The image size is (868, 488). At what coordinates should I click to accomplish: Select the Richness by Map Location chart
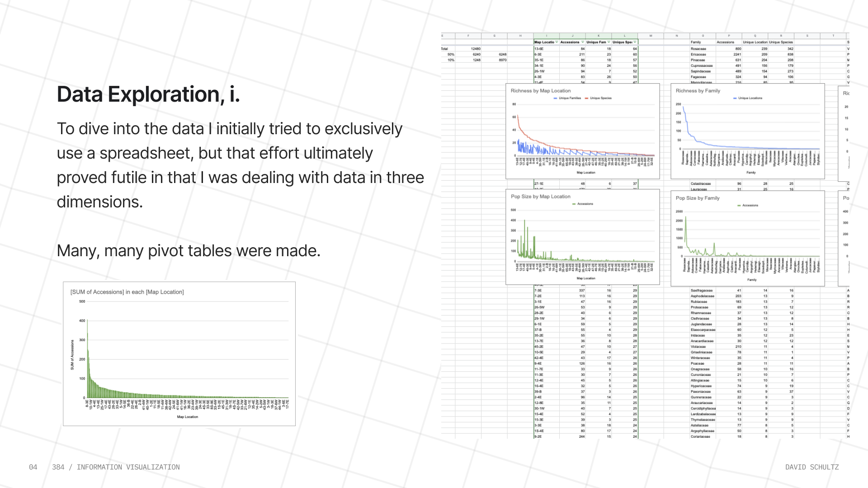tap(582, 131)
